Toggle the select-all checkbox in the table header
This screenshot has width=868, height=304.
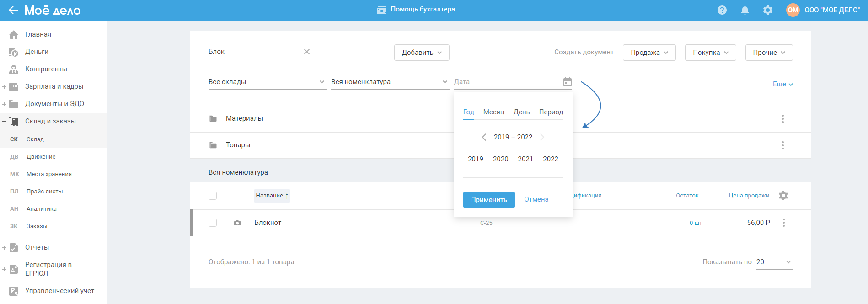[213, 196]
